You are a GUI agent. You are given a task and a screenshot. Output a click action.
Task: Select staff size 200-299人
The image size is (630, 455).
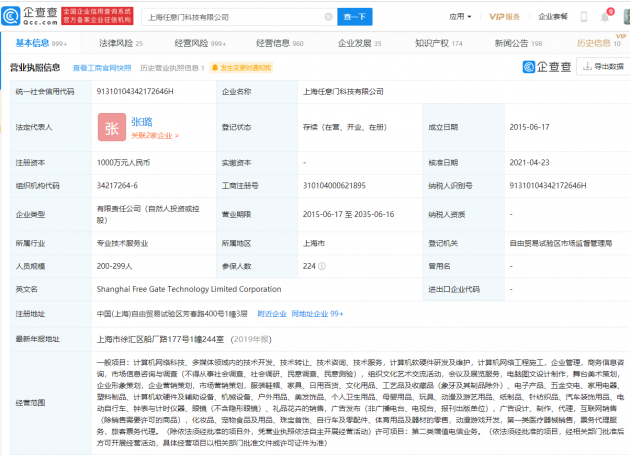(x=115, y=266)
